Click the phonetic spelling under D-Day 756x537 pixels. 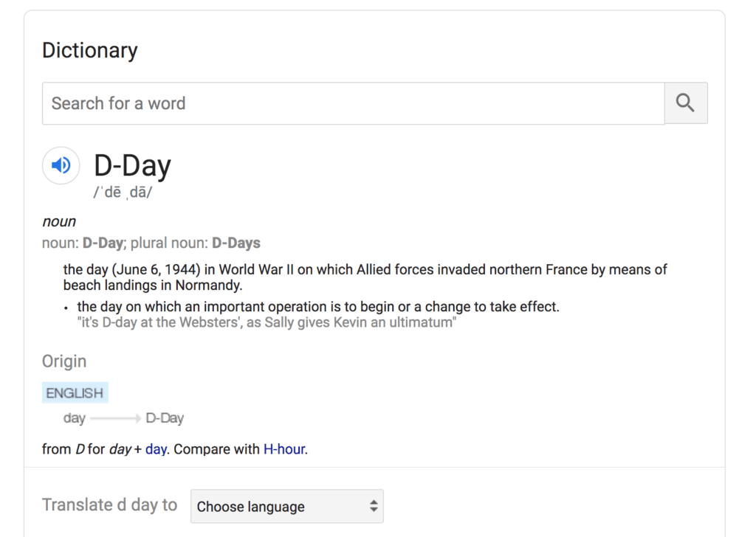pos(123,193)
